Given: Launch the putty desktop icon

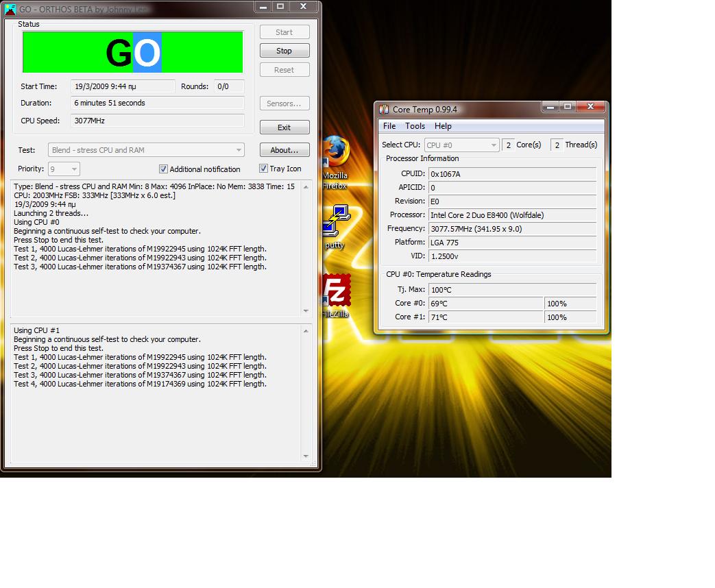Looking at the screenshot, I should click(x=336, y=227).
